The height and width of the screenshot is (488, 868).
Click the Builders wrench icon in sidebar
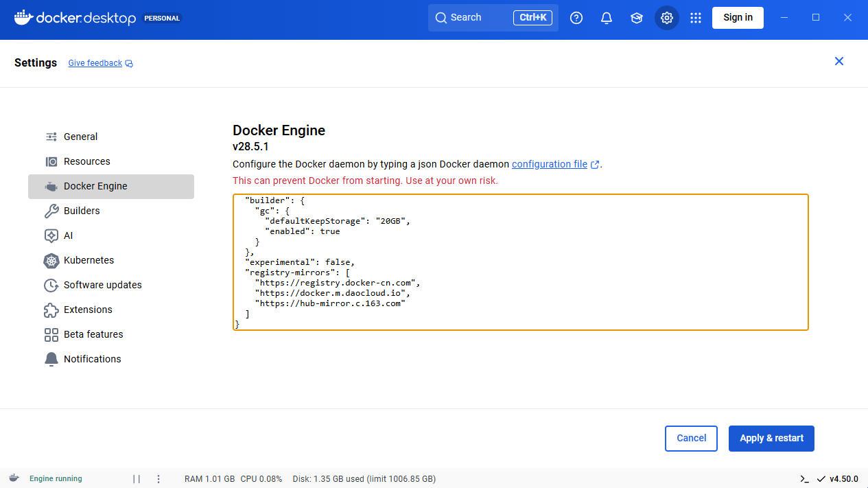point(51,211)
